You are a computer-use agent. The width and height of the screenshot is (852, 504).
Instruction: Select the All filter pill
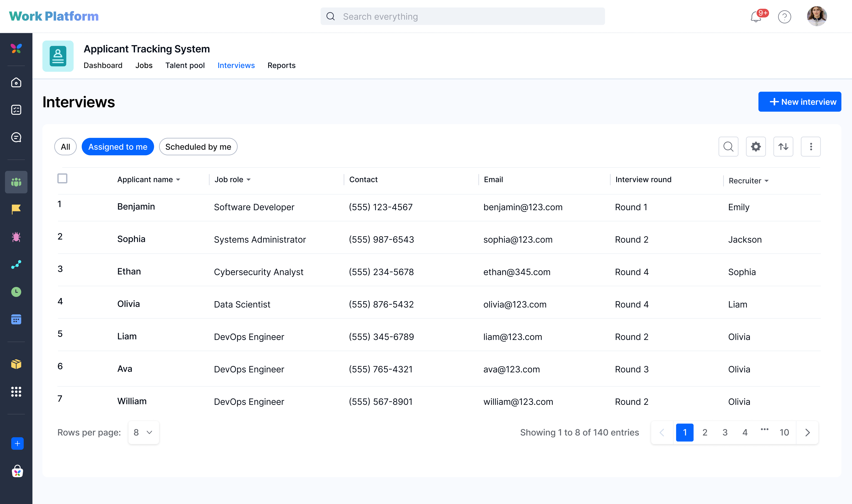pos(65,147)
